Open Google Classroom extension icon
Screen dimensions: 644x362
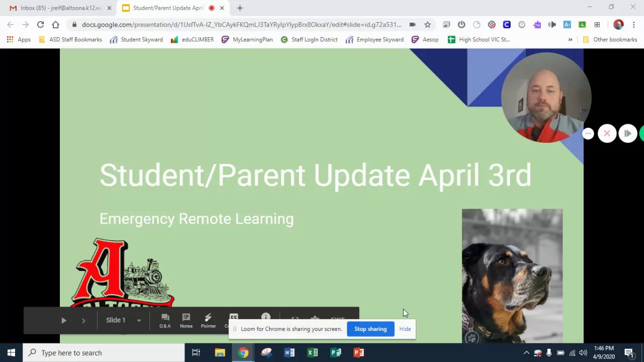coord(582,24)
